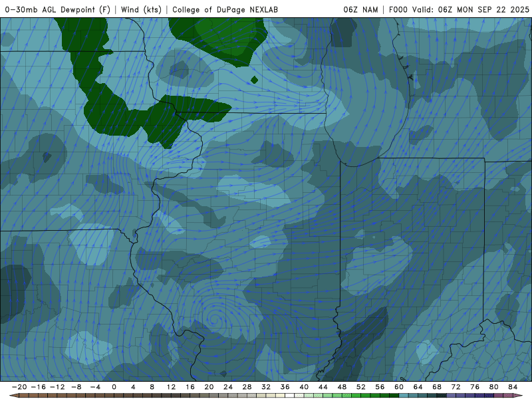Viewport: 532px width, 399px height.
Task: Click the 40 legend value
Action: 304,387
